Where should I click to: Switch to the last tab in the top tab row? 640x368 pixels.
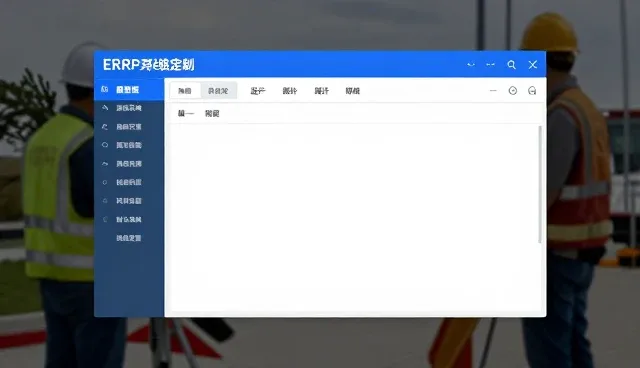pyautogui.click(x=353, y=91)
